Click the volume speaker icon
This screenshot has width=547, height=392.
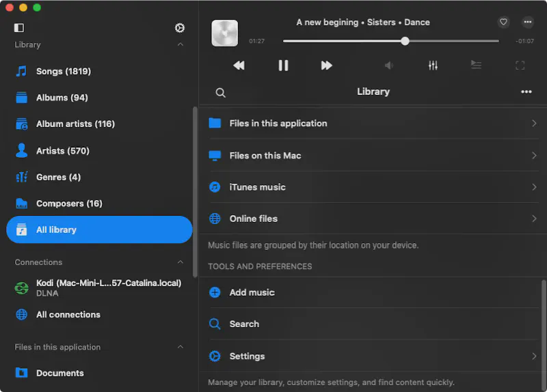coord(389,66)
